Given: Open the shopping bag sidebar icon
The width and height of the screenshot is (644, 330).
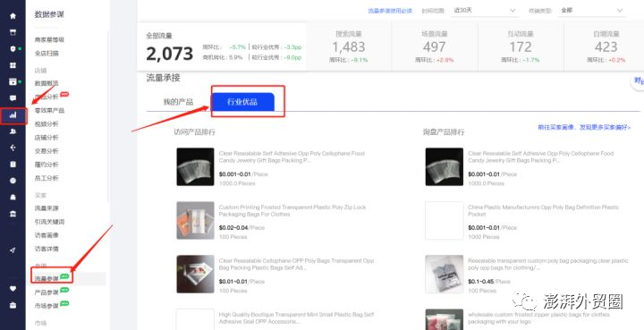Looking at the screenshot, I should click(x=13, y=197).
